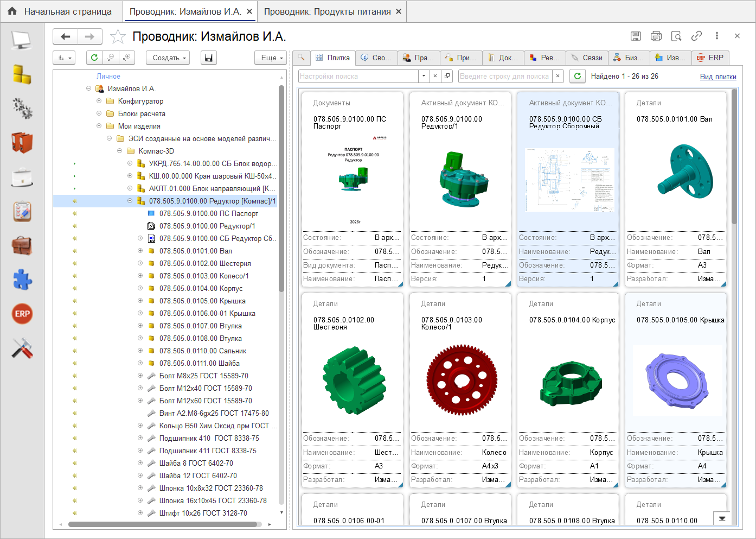
Task: Open the three-dot more options menu
Action: [x=717, y=36]
